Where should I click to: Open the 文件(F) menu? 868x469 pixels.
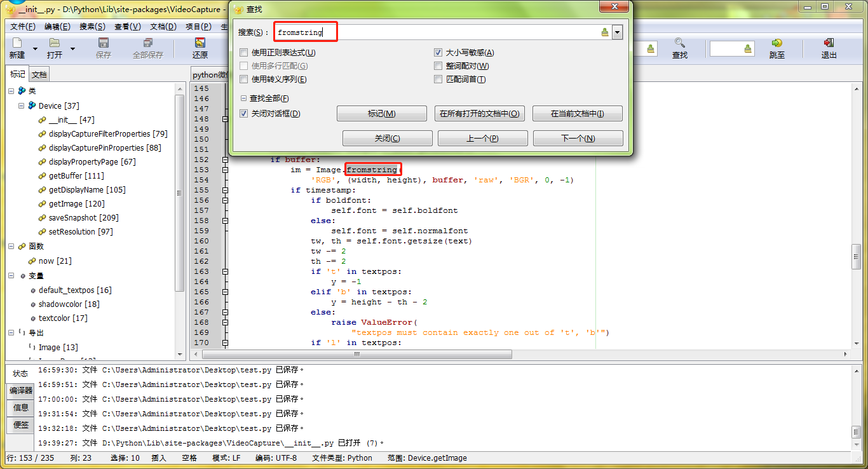[x=23, y=26]
